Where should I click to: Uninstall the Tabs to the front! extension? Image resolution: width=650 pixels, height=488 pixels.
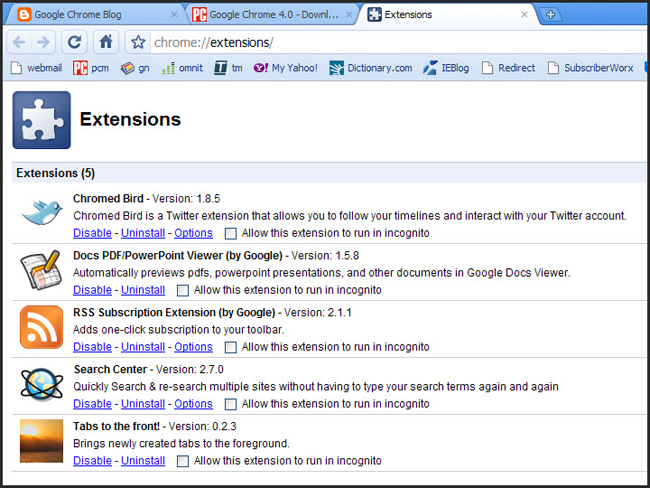pyautogui.click(x=143, y=460)
